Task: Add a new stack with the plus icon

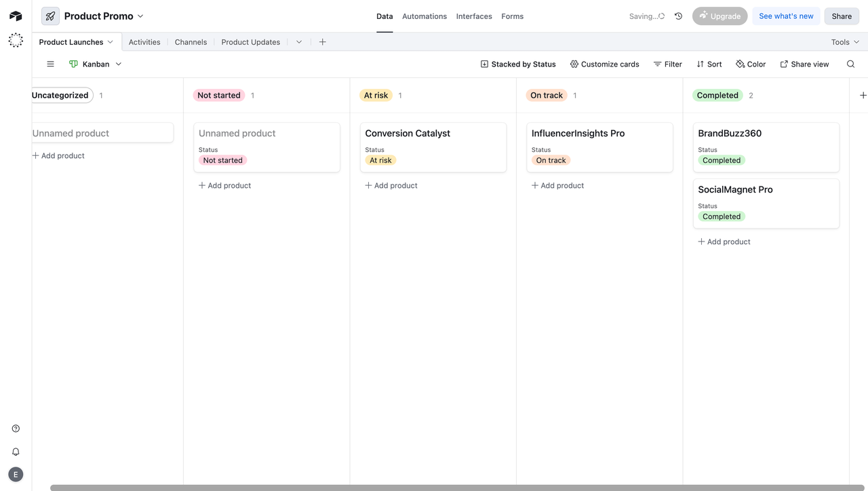Action: click(x=863, y=95)
